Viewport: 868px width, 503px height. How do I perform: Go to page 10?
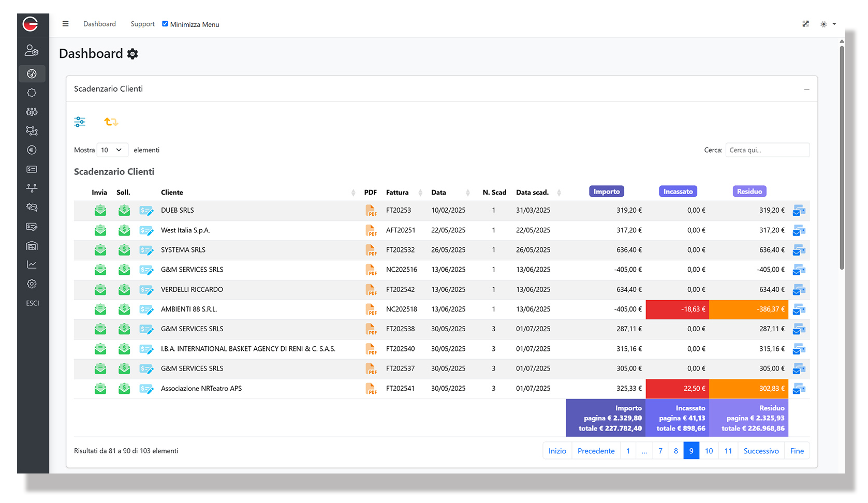709,451
